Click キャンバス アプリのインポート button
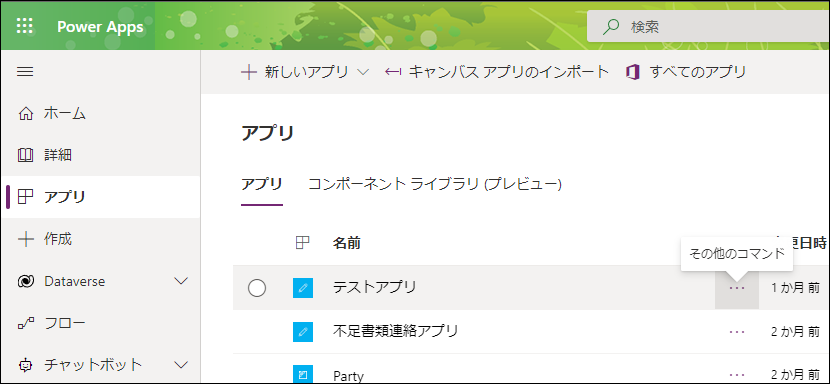 pos(497,72)
